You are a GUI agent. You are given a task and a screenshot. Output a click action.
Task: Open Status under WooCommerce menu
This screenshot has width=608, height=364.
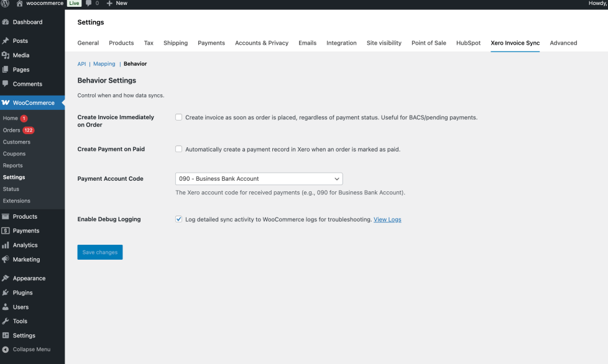[11, 189]
